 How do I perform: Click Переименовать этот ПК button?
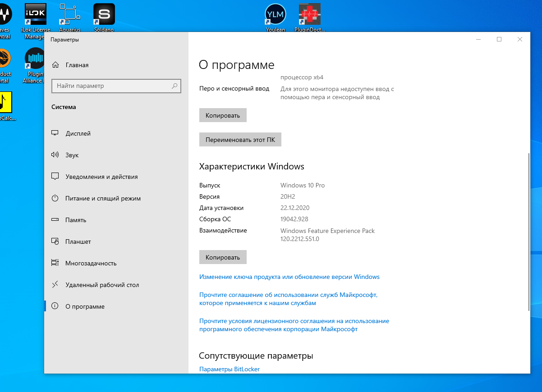coord(240,140)
